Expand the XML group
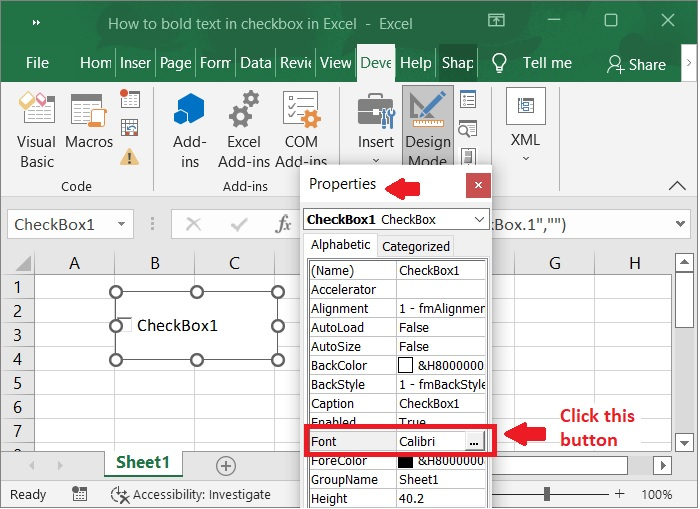This screenshot has height=509, width=700. 525,126
